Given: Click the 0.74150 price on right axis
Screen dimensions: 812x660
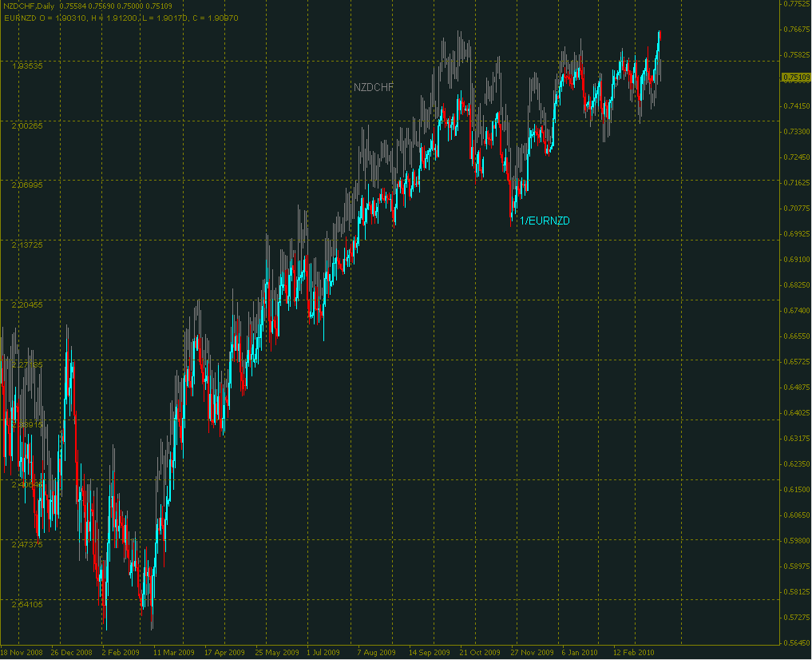Looking at the screenshot, I should 797,106.
